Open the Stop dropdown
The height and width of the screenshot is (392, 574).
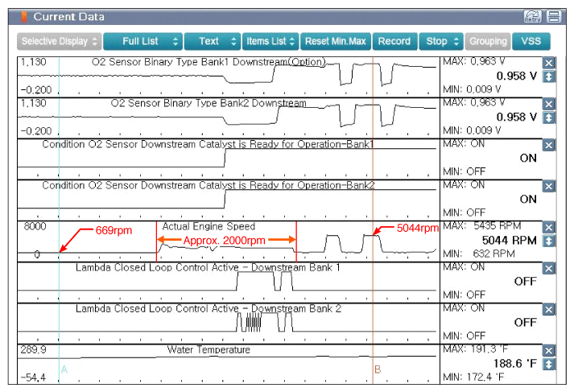click(442, 41)
